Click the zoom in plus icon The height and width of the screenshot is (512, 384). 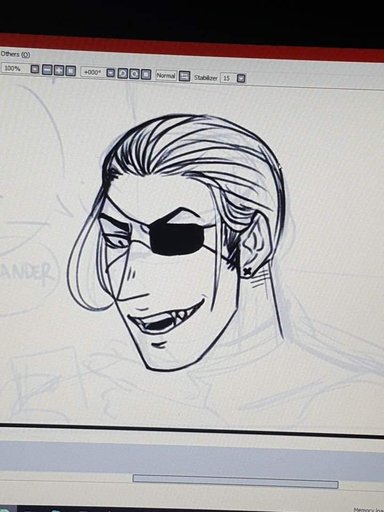[x=59, y=70]
